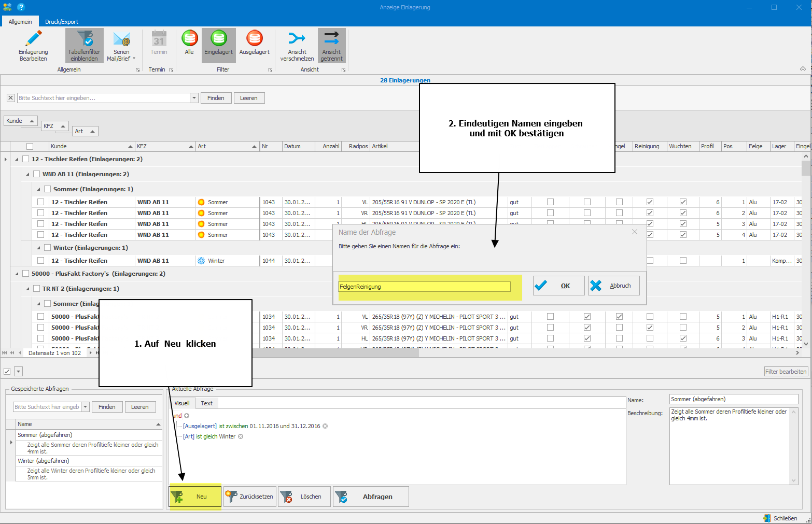The image size is (812, 524).
Task: Check Winter row 1044 checkbox
Action: pyautogui.click(x=40, y=261)
